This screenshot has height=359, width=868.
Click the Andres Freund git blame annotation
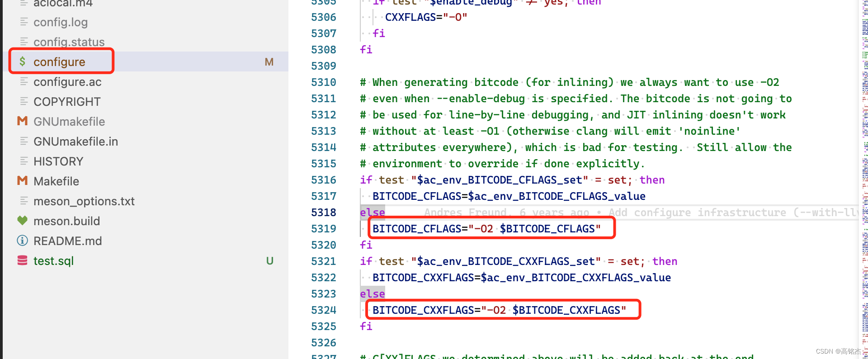[641, 213]
